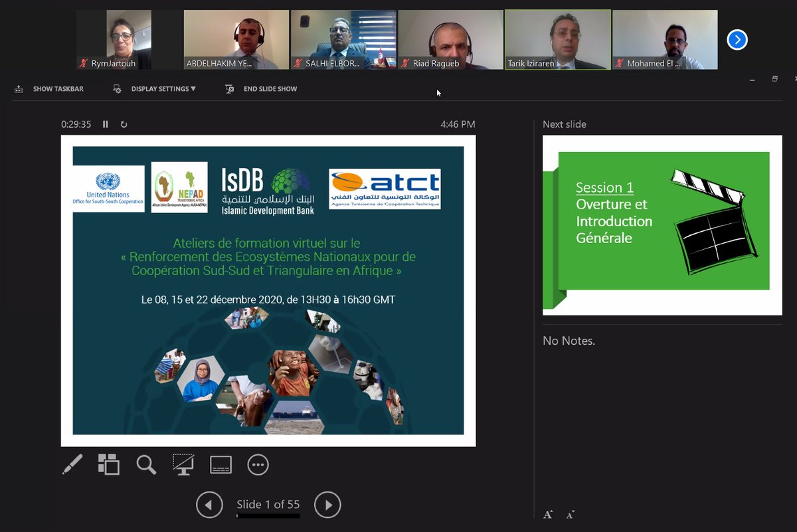797x532 pixels.
Task: Go to the previous slide
Action: click(x=209, y=505)
